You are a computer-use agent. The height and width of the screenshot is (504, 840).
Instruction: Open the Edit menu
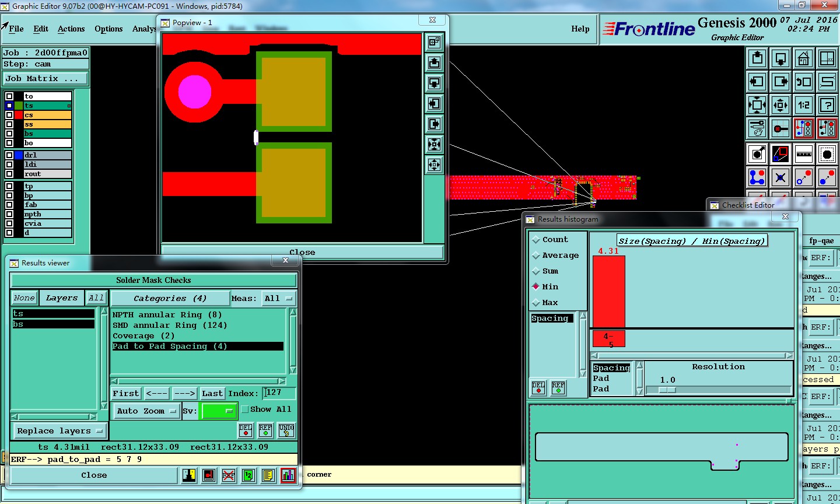[x=41, y=29]
